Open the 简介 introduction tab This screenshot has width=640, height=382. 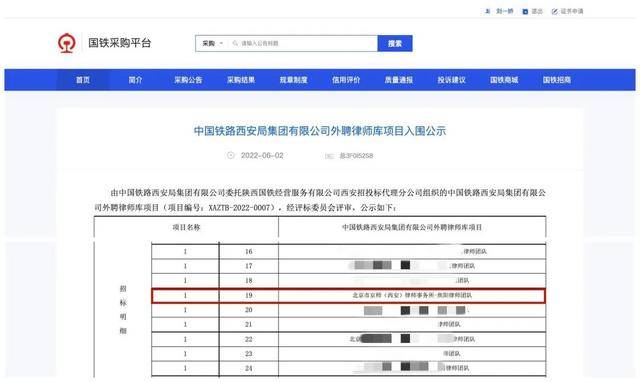pyautogui.click(x=136, y=80)
